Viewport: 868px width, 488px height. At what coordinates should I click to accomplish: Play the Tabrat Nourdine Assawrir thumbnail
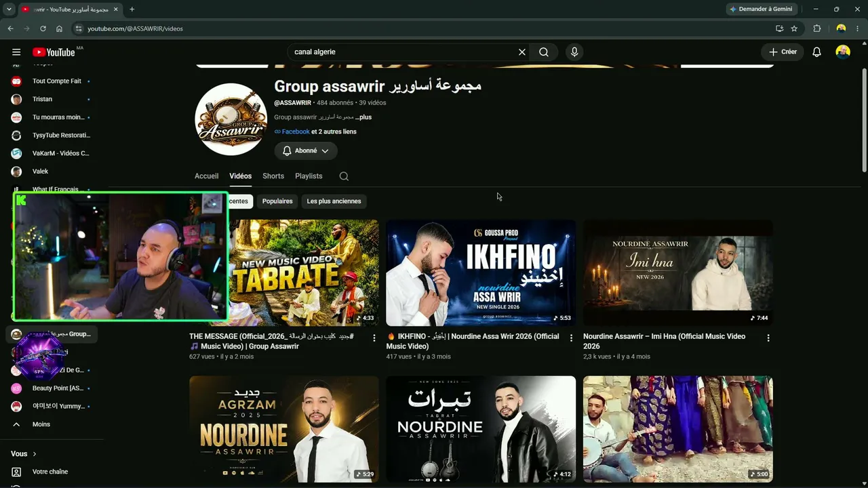tap(481, 429)
